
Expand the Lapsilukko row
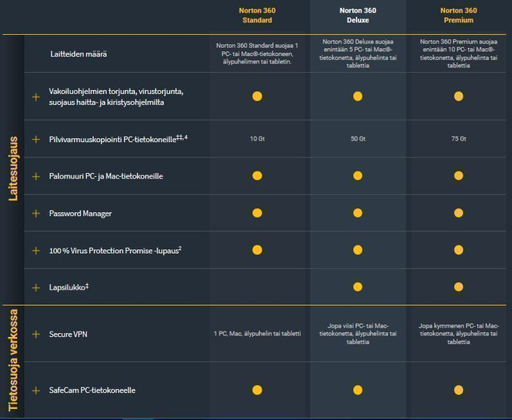36,287
